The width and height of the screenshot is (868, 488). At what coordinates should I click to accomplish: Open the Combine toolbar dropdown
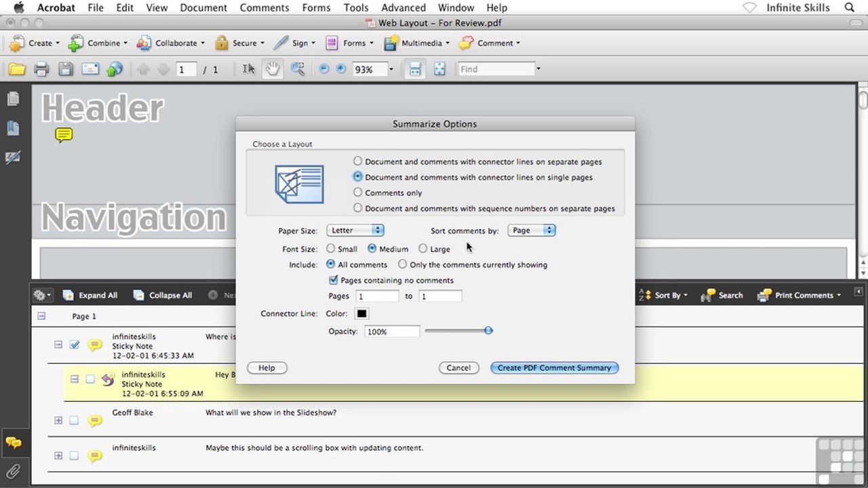(98, 43)
